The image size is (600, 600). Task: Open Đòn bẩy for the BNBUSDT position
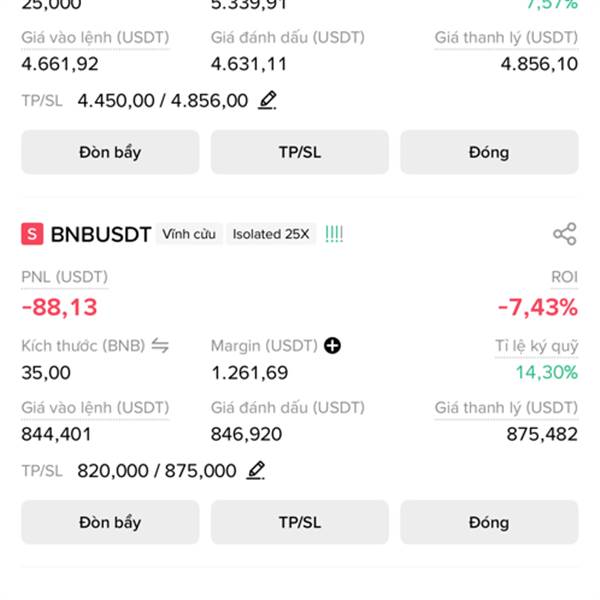pyautogui.click(x=110, y=522)
